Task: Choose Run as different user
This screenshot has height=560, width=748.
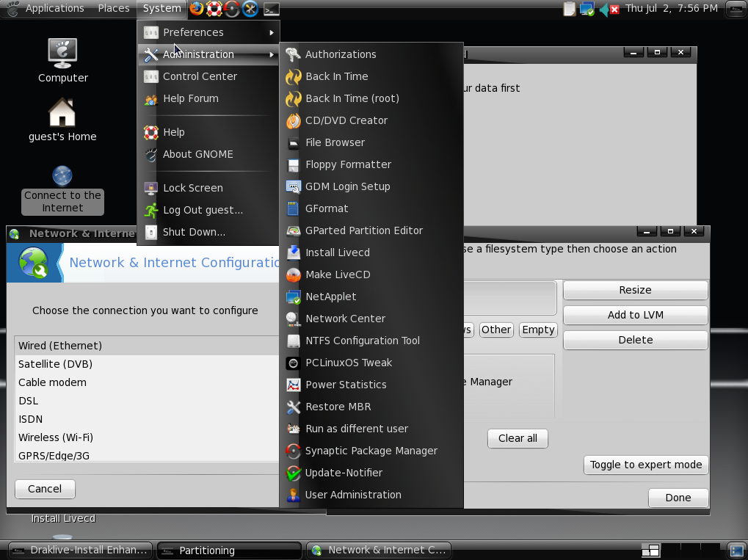Action: tap(371, 429)
